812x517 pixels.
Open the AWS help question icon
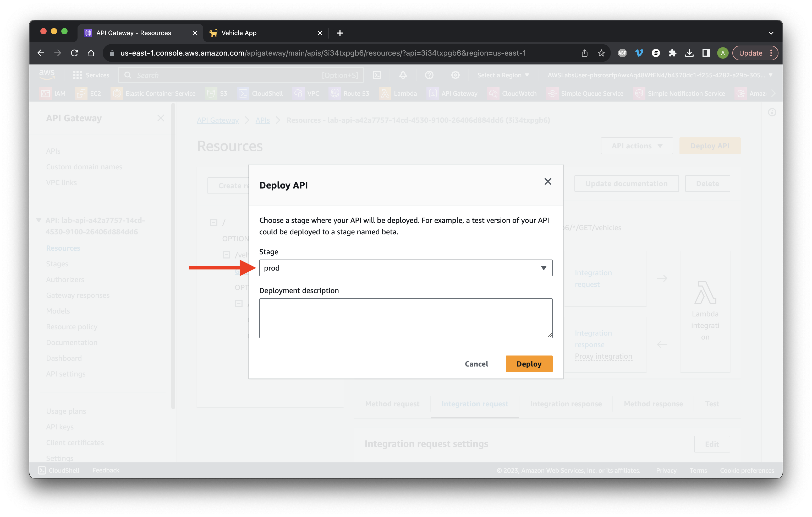[x=429, y=75]
